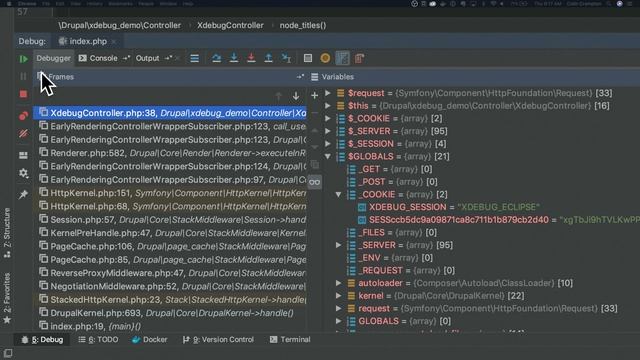Expand the $_SESSION variable node
Viewport: 640px width, 360px height.
[328, 144]
